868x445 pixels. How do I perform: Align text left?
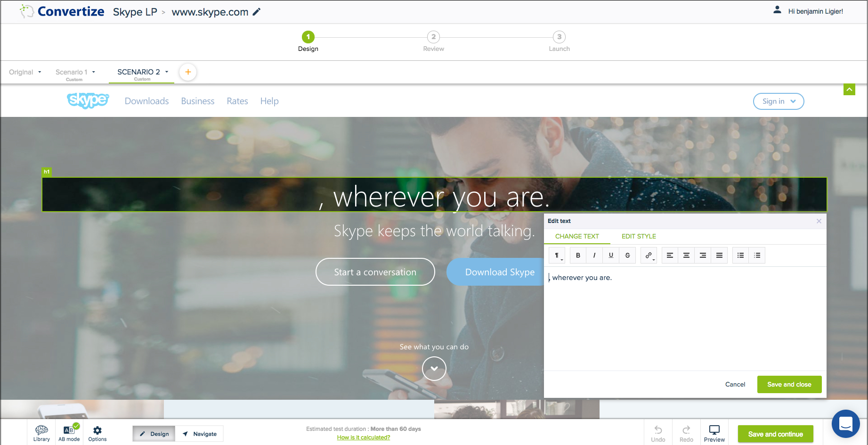[x=670, y=255]
